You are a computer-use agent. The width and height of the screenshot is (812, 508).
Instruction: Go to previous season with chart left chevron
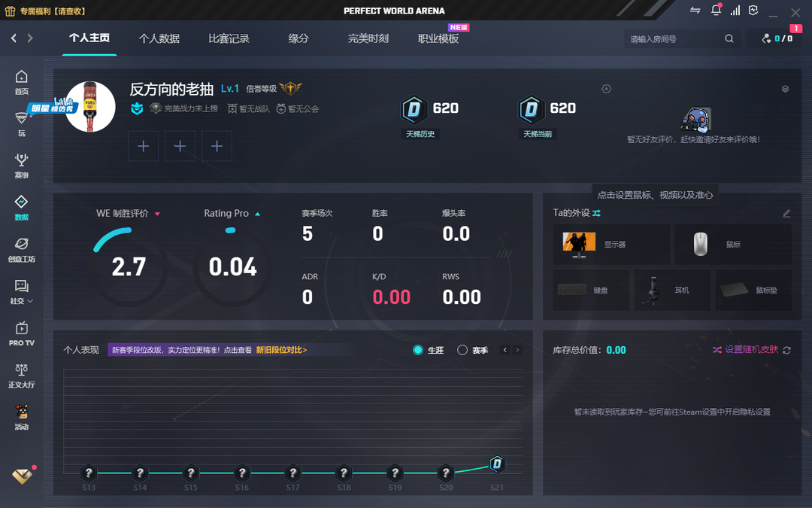coord(505,350)
